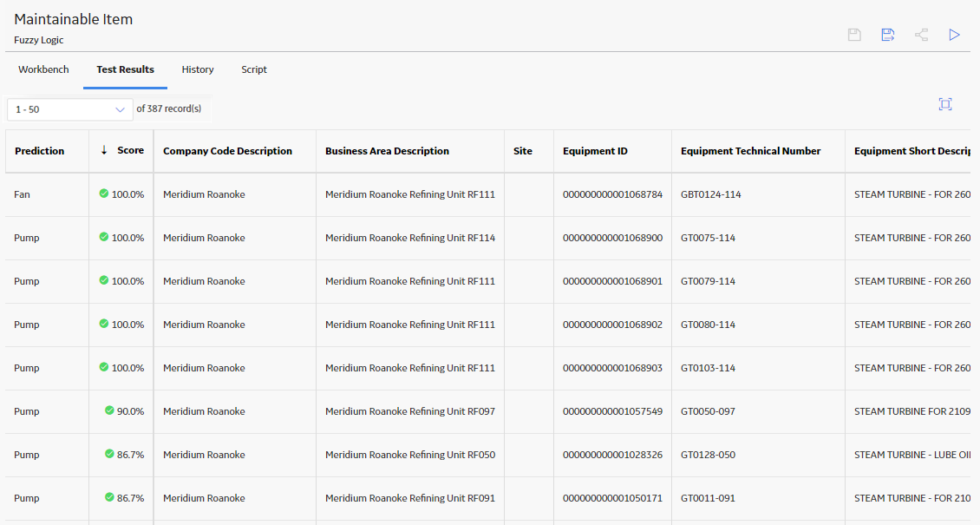Viewport: 980px width, 525px height.
Task: Select equipment ID 000000000001068903
Action: [x=612, y=368]
